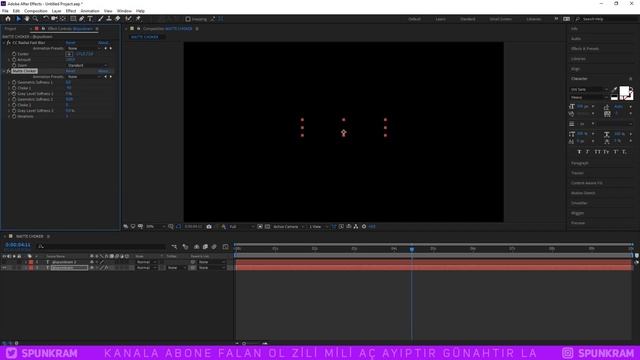Click the Graph Editor icon in timeline
This screenshot has width=640, height=360.
click(225, 247)
